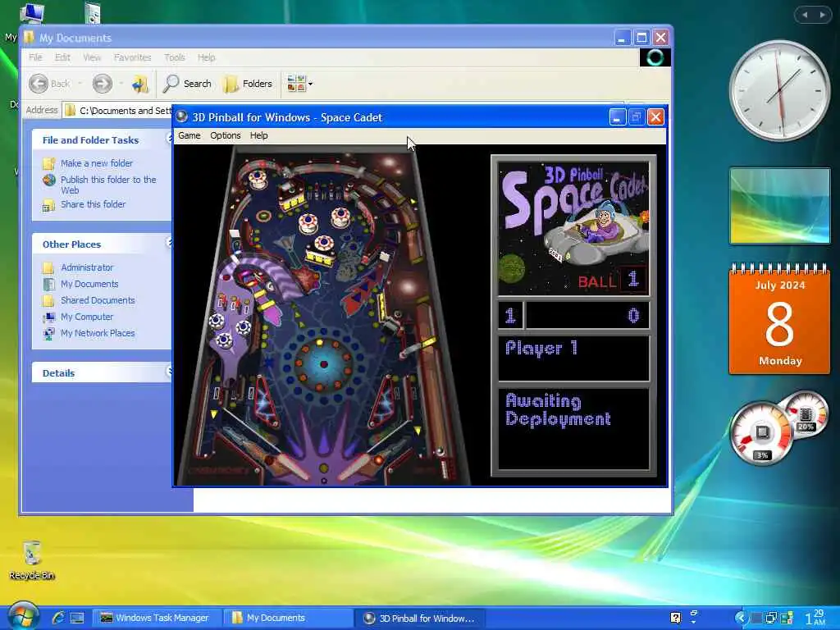Expand the Details panel

[169, 371]
